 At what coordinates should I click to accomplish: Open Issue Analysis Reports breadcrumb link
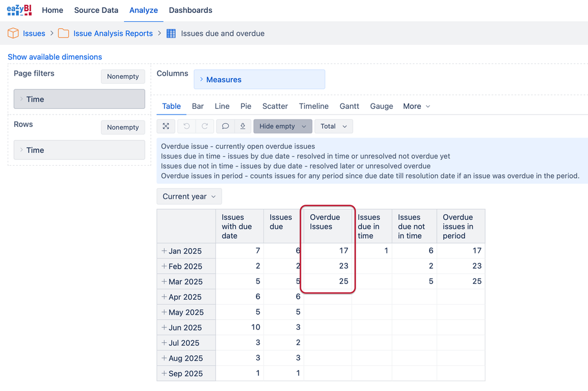click(113, 34)
